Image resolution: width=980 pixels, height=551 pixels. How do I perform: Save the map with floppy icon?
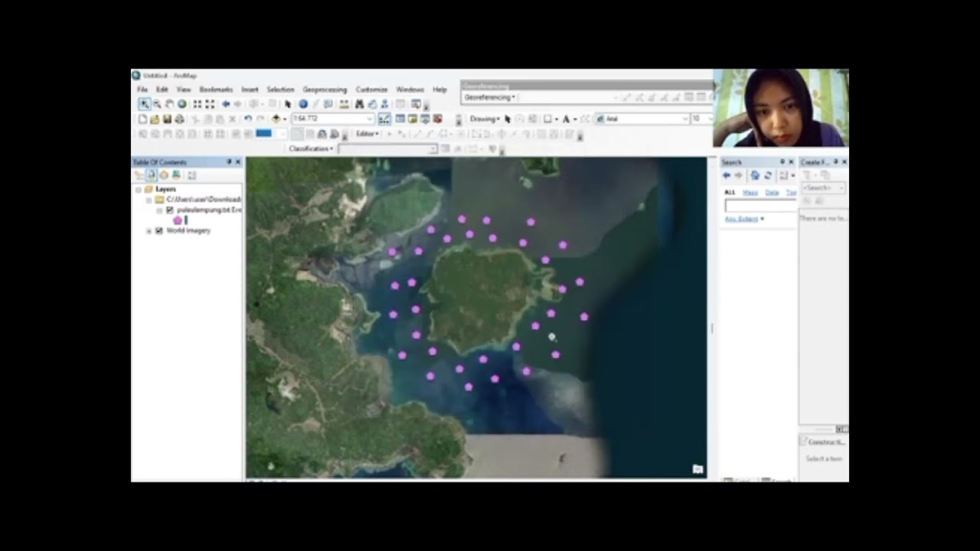point(167,119)
